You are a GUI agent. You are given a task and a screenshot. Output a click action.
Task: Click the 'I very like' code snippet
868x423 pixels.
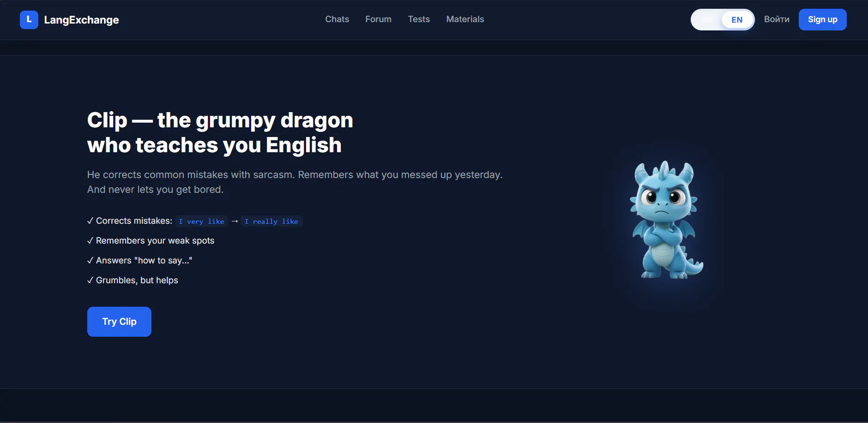click(201, 221)
